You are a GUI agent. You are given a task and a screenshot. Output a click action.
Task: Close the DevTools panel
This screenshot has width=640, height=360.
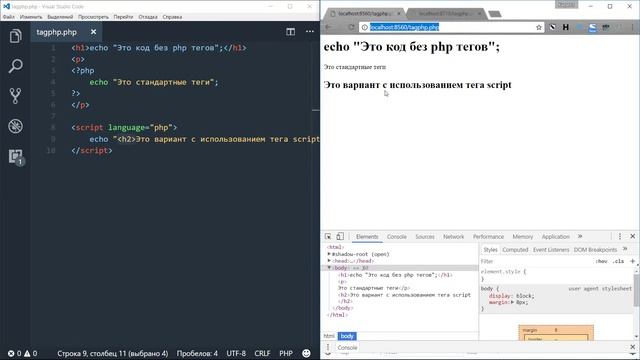[633, 236]
